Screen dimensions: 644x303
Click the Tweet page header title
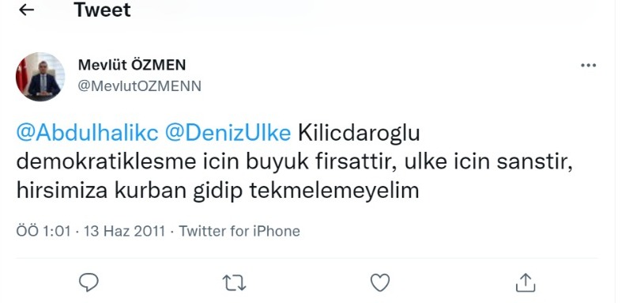tap(102, 9)
